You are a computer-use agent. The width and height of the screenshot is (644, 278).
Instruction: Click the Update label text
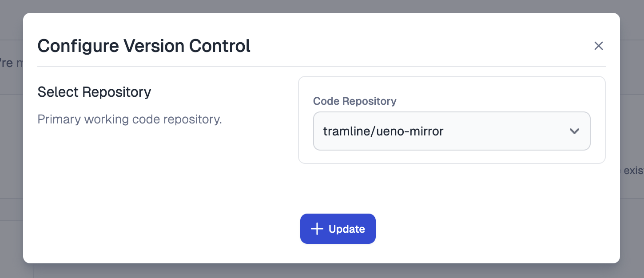coord(347,229)
